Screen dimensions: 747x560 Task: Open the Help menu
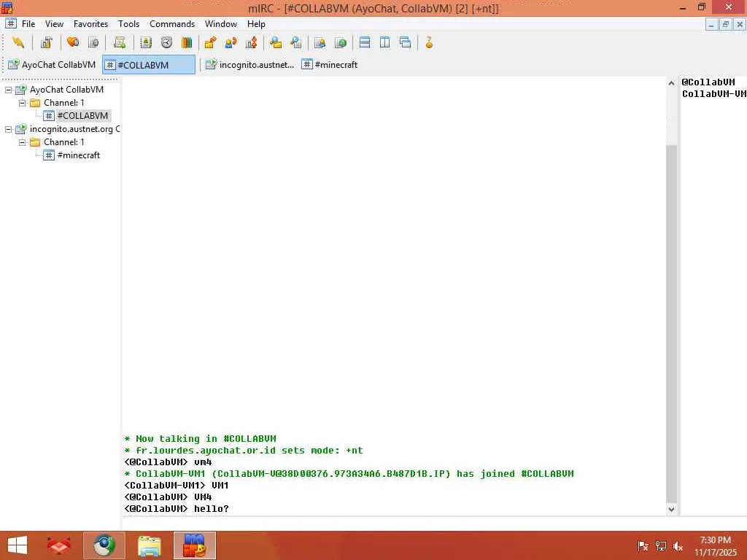(256, 24)
